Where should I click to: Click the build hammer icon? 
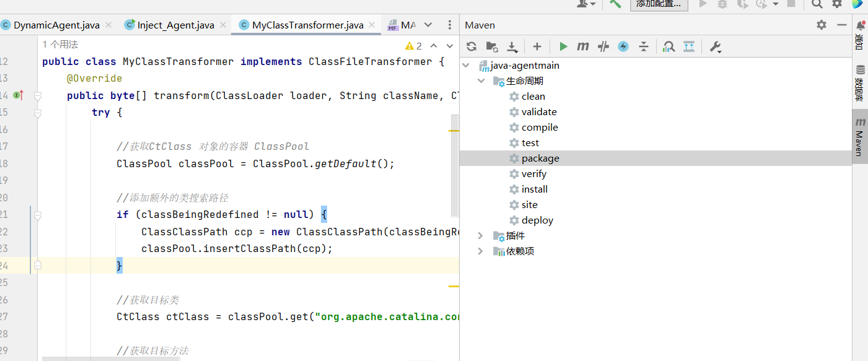615,4
